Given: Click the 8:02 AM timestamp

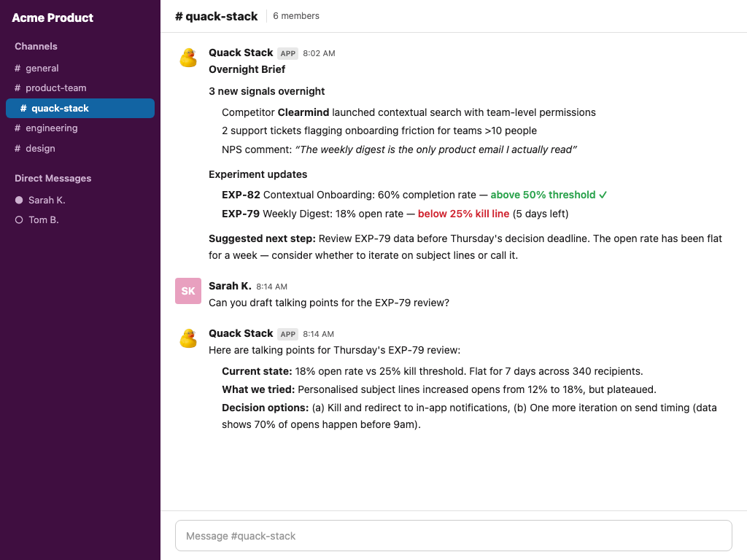Looking at the screenshot, I should 320,52.
